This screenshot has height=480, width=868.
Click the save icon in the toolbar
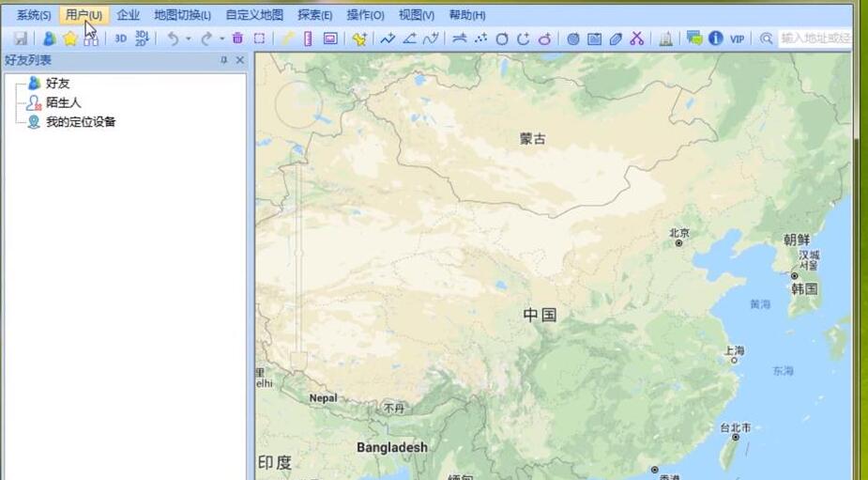point(20,39)
